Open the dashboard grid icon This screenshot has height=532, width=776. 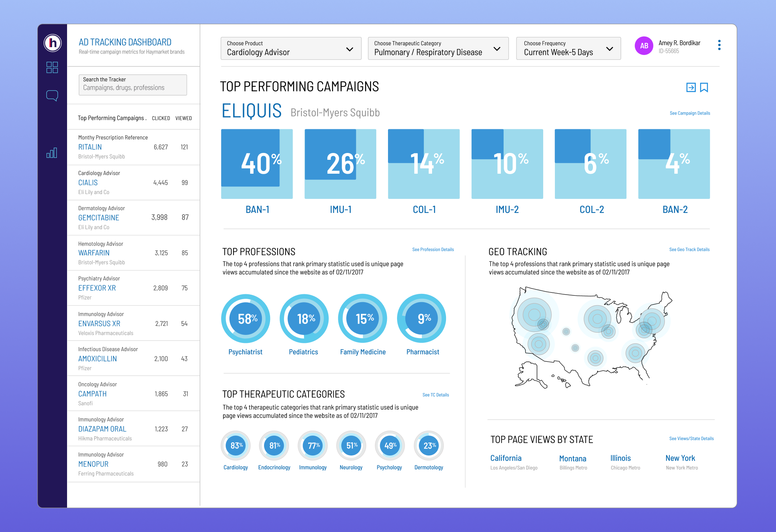click(x=52, y=67)
